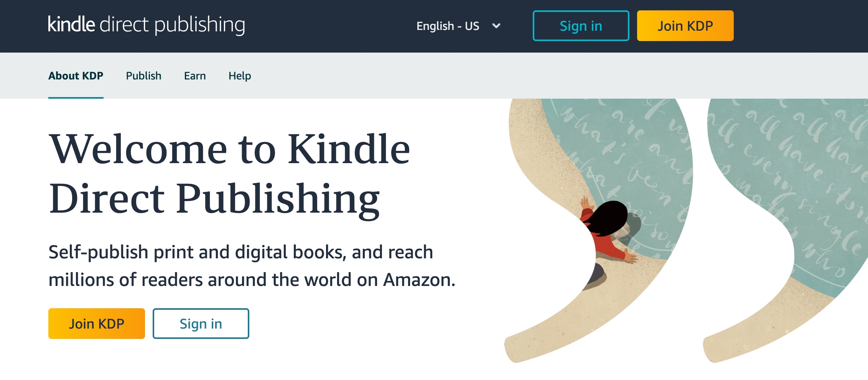
Task: Click the word Amazon in the subtitle
Action: click(x=419, y=280)
